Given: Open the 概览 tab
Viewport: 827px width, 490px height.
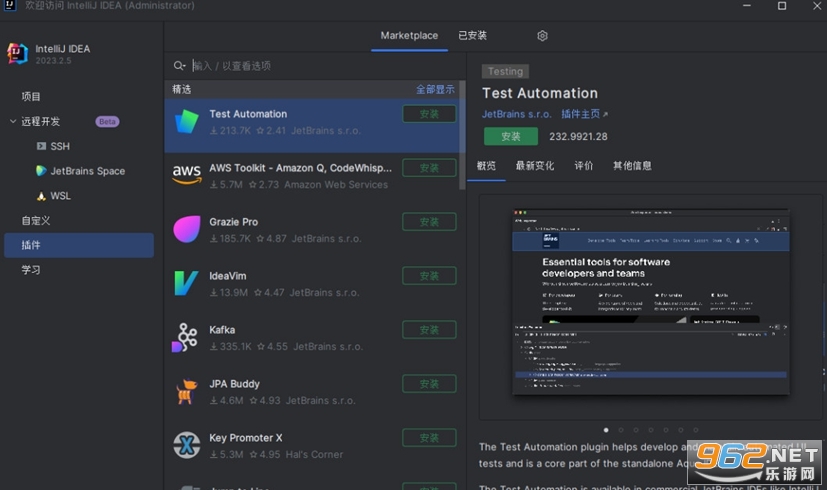Looking at the screenshot, I should click(x=486, y=166).
